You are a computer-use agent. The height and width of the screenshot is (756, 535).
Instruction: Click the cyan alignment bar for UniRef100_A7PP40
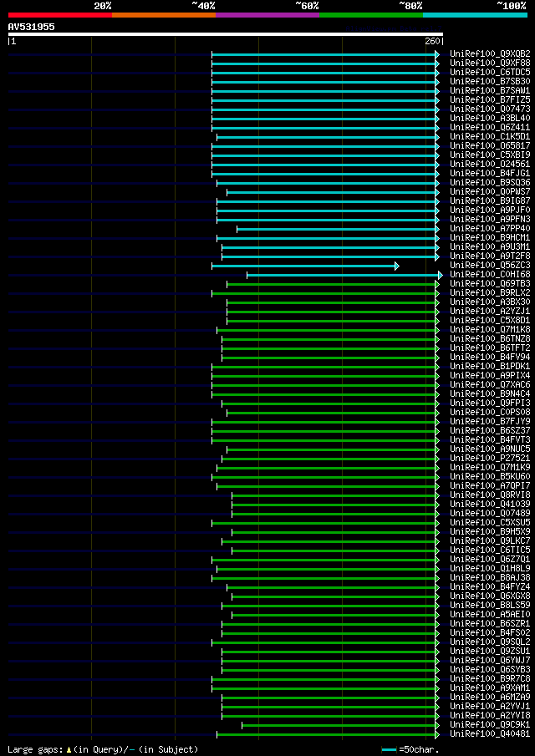339,229
